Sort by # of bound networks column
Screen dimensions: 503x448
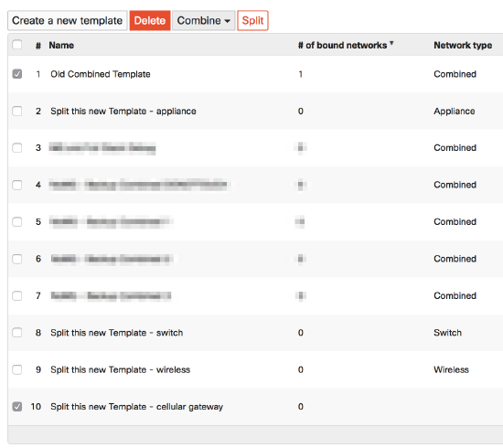pyautogui.click(x=342, y=45)
